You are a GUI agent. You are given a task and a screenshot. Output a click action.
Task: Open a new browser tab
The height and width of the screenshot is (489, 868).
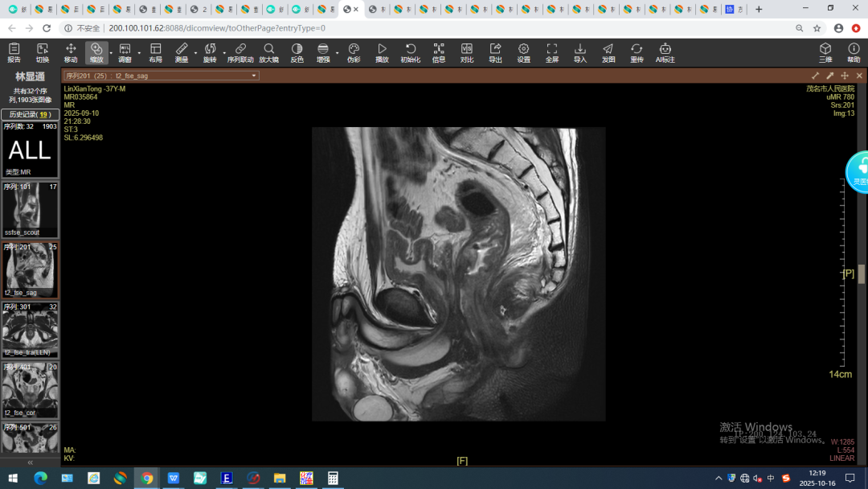[759, 9]
